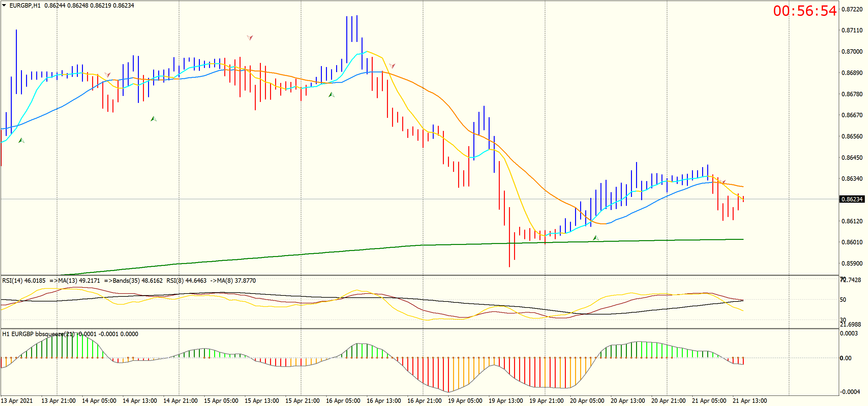The height and width of the screenshot is (406, 868).
Task: Click the 0.87000 level on price scale
Action: point(852,51)
